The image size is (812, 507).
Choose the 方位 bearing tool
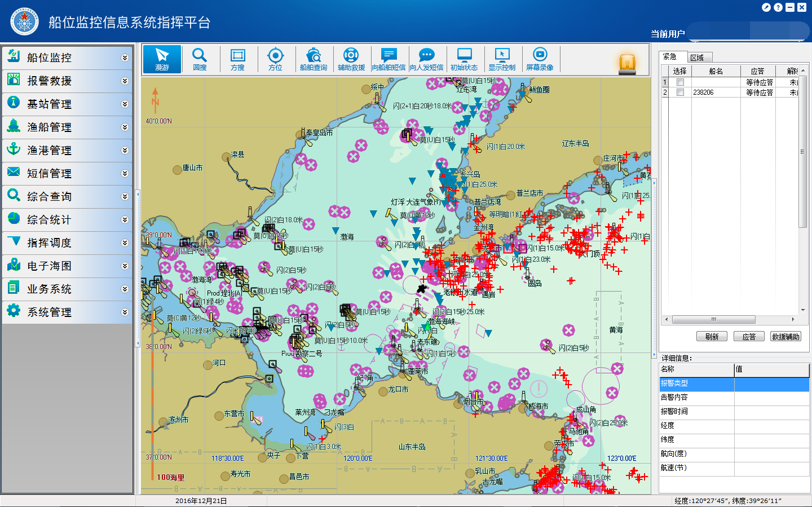point(275,59)
